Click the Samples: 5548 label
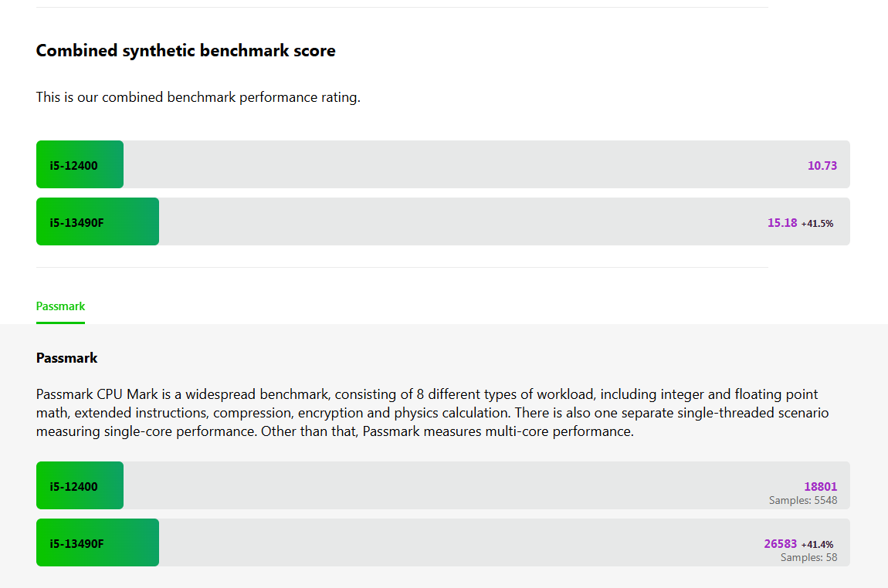888x588 pixels. click(x=802, y=500)
